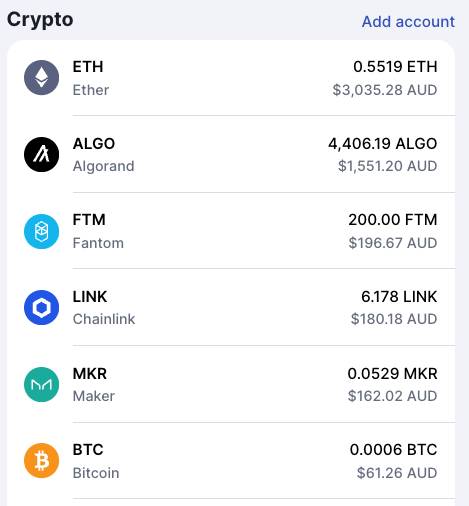The height and width of the screenshot is (506, 469).
Task: Open the Maker account name
Action: click(94, 396)
